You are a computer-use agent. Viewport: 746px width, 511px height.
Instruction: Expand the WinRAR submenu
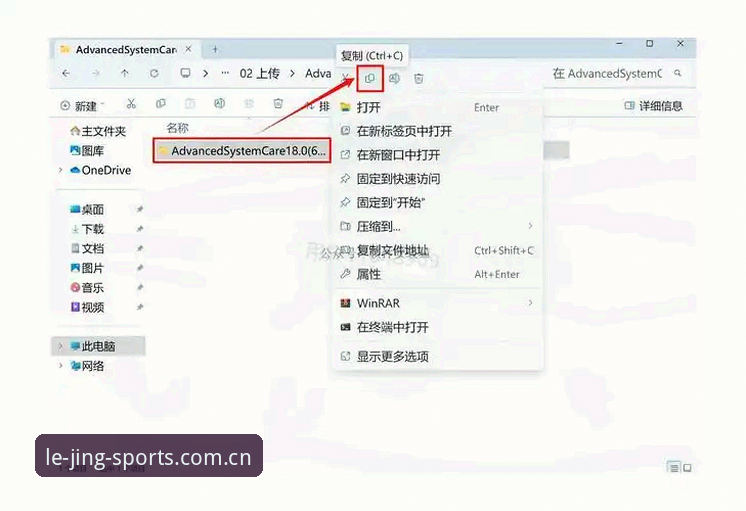[x=437, y=303]
